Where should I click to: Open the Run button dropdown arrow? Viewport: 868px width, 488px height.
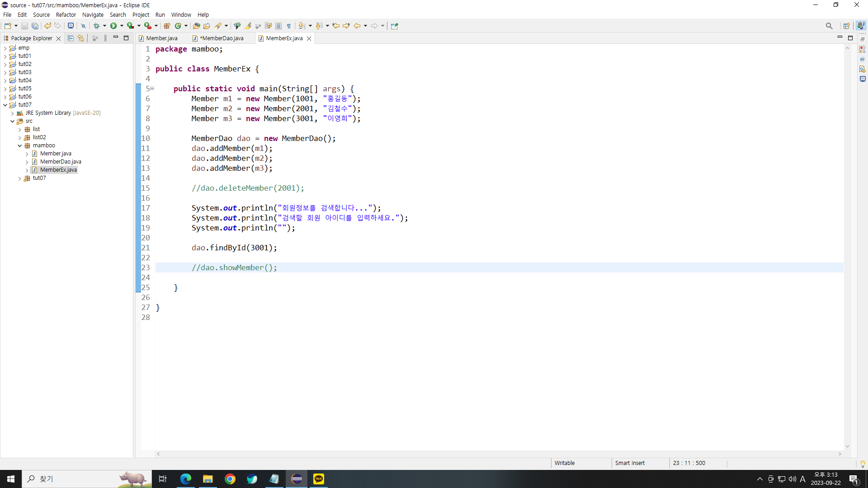coord(122,26)
